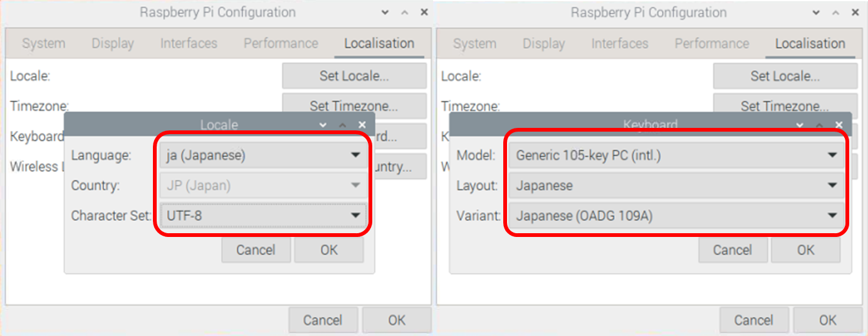Viewport: 868px width, 336px height.
Task: Switch to System tab in left window
Action: coord(43,43)
